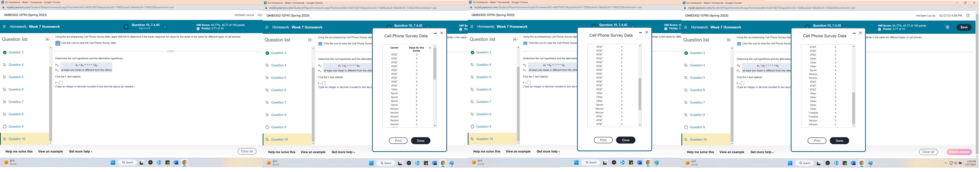Image resolution: width=980 pixels, height=172 pixels.
Task: Click Help me solve this in leftmost window
Action: point(19,151)
